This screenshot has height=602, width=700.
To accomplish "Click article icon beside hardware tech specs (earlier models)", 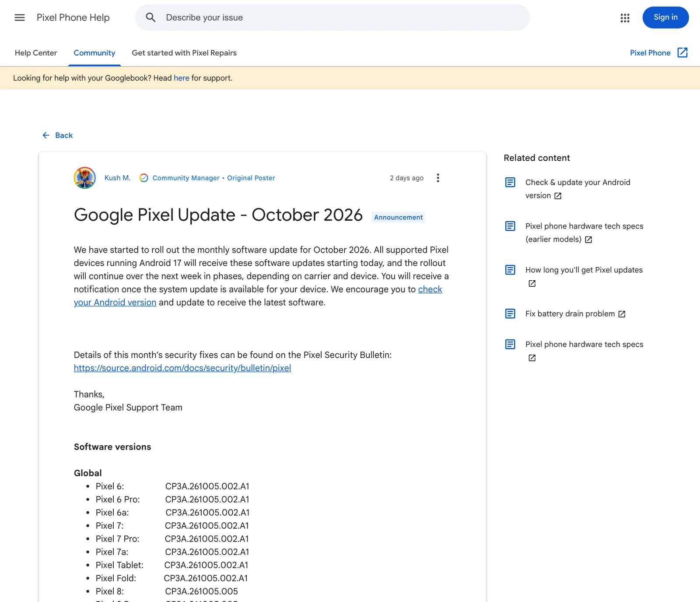I will [x=510, y=226].
